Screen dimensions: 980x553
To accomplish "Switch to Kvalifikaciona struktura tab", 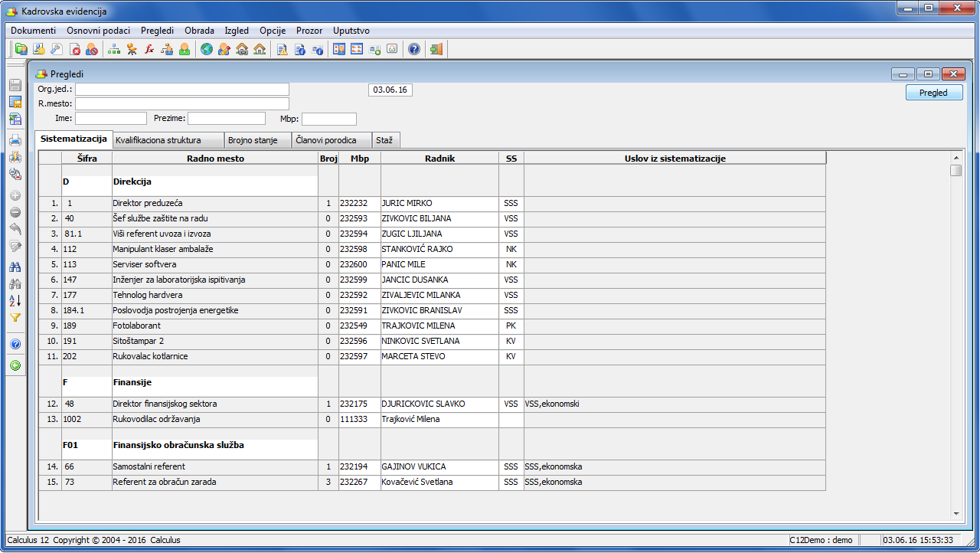I will 158,140.
